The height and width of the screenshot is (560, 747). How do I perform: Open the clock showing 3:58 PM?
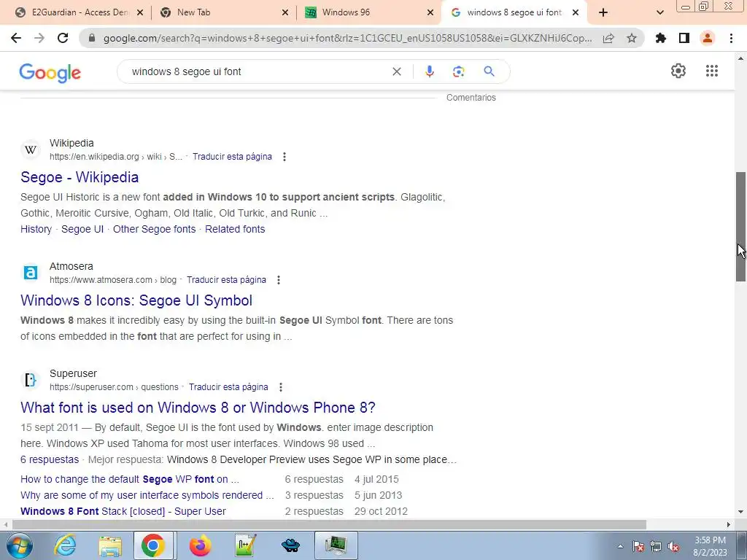[710, 546]
